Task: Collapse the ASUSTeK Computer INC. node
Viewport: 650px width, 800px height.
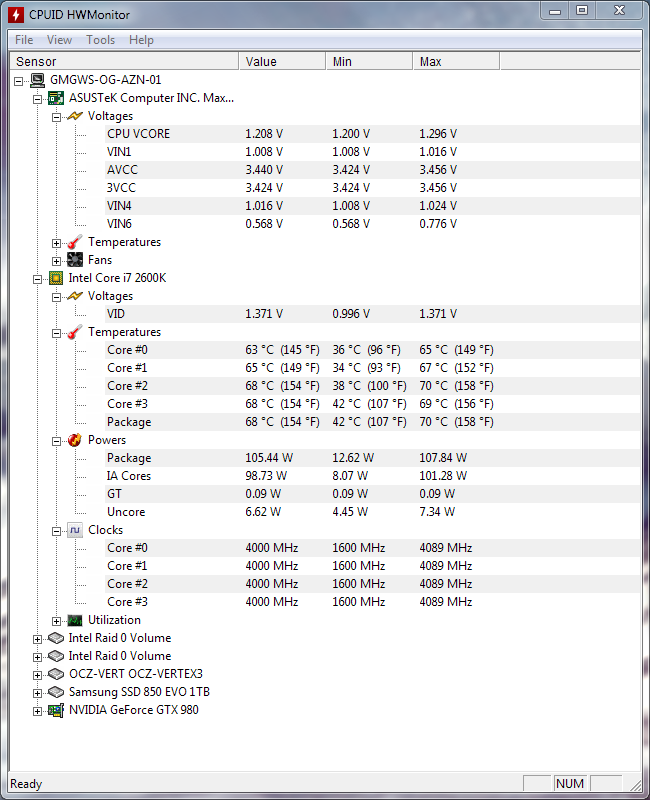Action: coord(37,99)
